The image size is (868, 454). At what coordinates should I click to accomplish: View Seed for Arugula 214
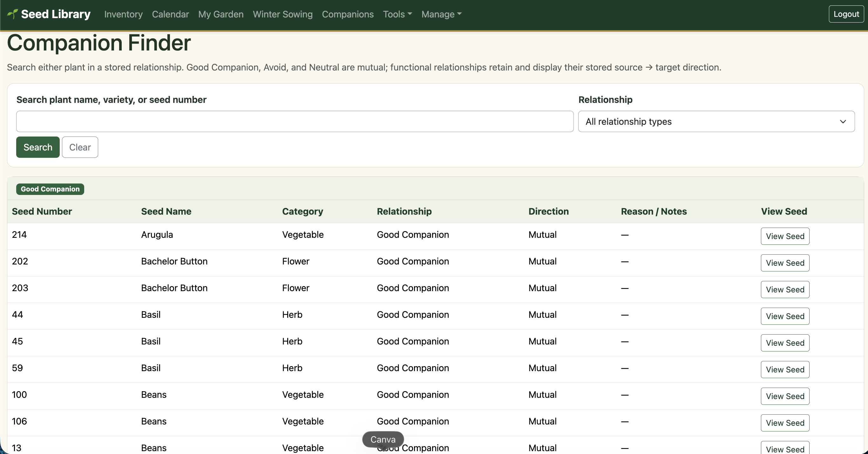pyautogui.click(x=785, y=236)
